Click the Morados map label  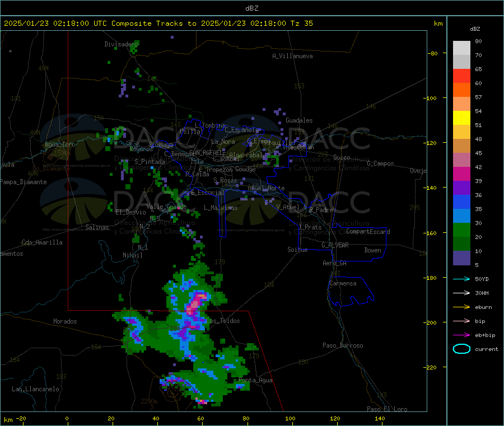(x=65, y=321)
